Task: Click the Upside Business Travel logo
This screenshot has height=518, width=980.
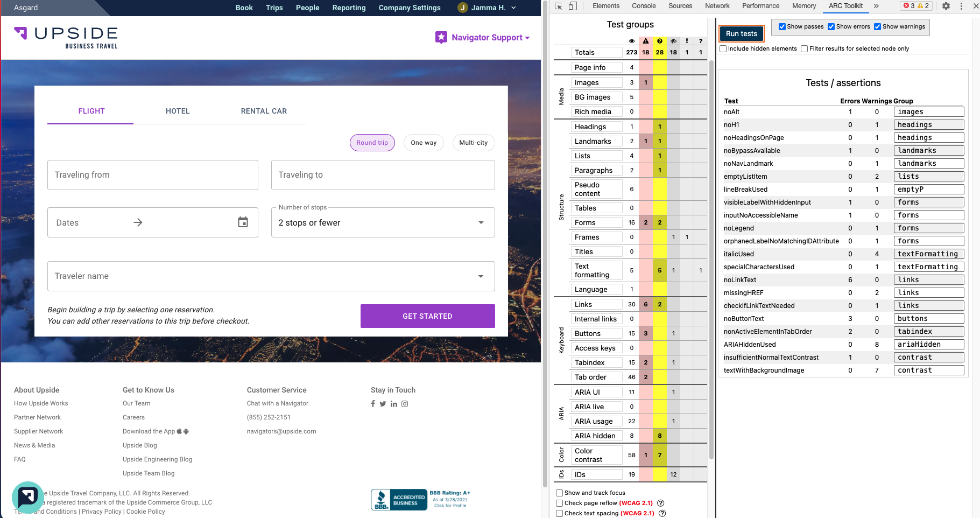Action: (x=66, y=38)
